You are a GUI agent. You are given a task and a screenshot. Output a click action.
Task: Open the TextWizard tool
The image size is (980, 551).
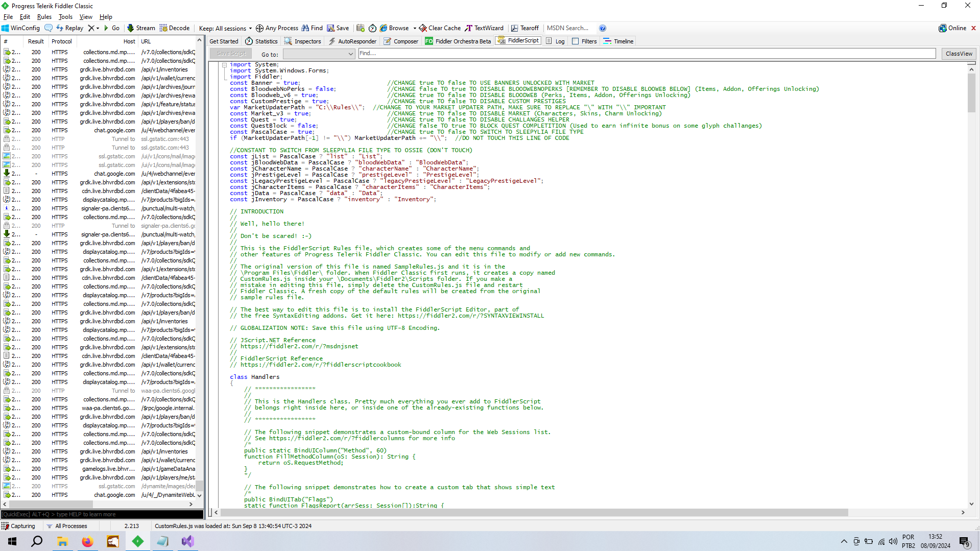click(484, 28)
